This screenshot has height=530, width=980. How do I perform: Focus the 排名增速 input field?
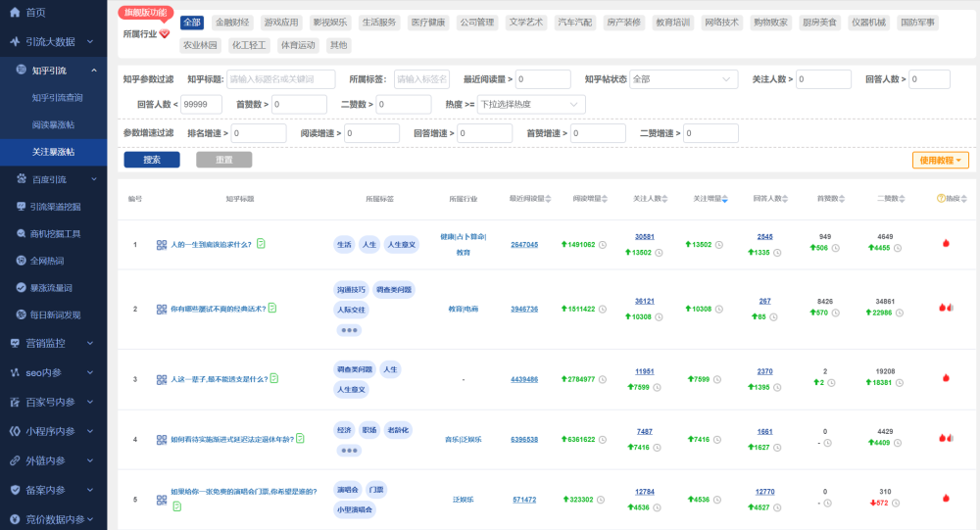click(259, 133)
